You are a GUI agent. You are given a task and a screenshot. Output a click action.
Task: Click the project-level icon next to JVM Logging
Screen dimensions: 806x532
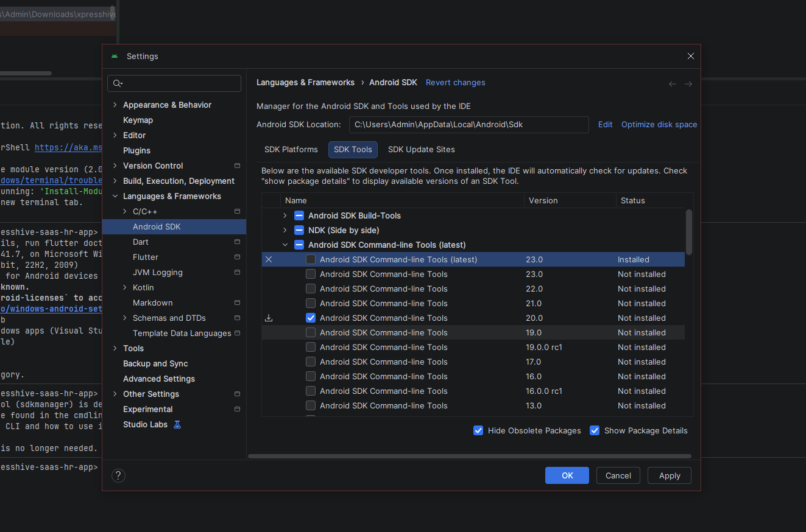pos(237,272)
